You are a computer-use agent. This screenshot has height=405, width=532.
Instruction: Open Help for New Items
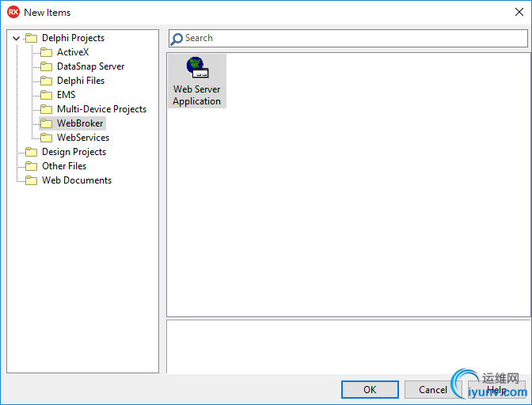pyautogui.click(x=496, y=390)
